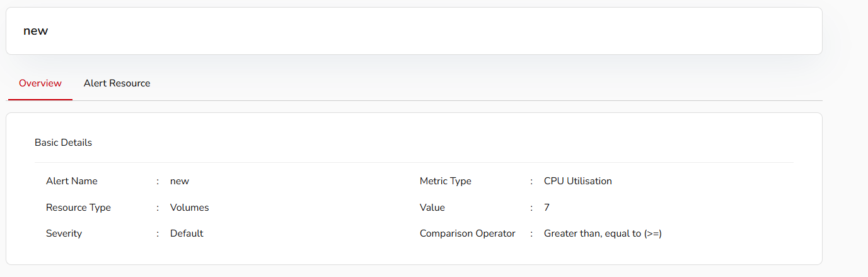Click the colon separator after Metric Type
This screenshot has height=277, width=868.
click(x=531, y=181)
